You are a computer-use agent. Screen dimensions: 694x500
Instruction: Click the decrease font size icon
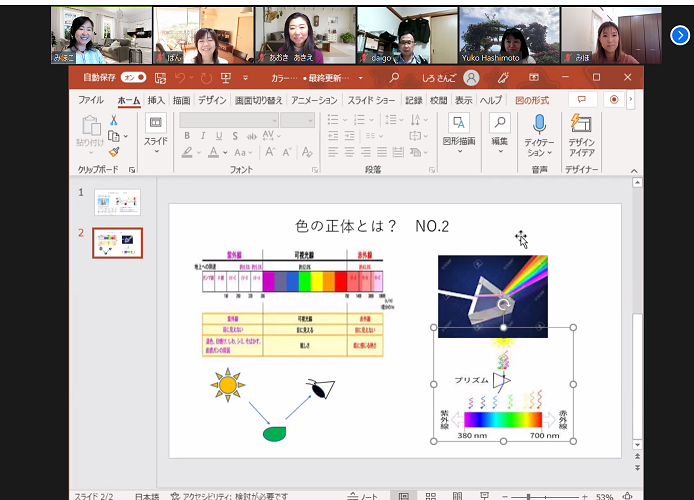click(287, 152)
